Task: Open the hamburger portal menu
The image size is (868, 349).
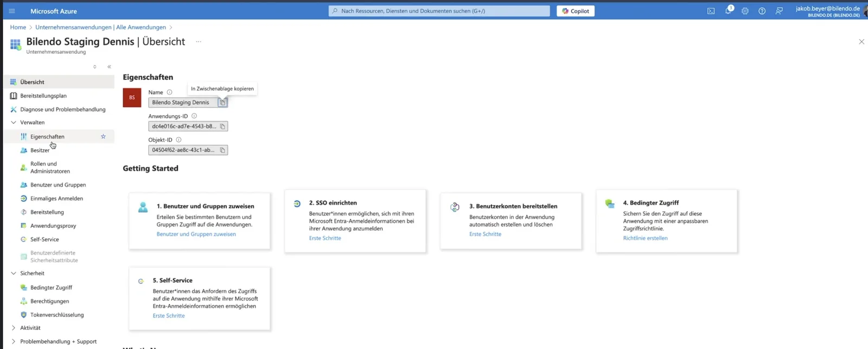Action: pos(12,11)
